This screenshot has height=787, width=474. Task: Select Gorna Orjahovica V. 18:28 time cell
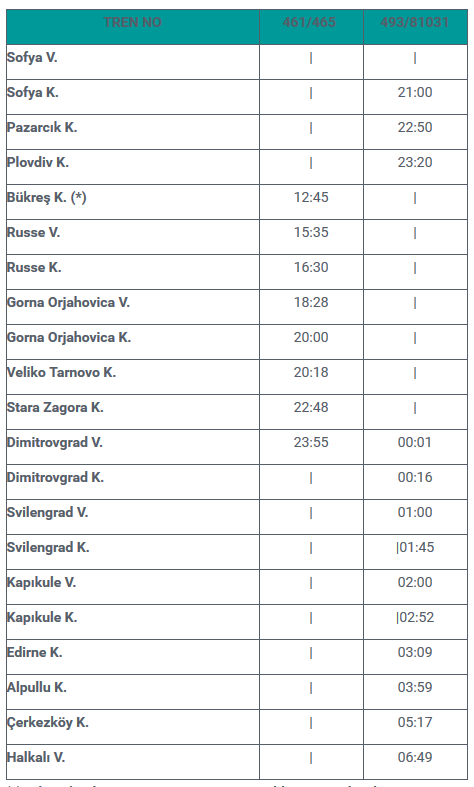point(311,303)
